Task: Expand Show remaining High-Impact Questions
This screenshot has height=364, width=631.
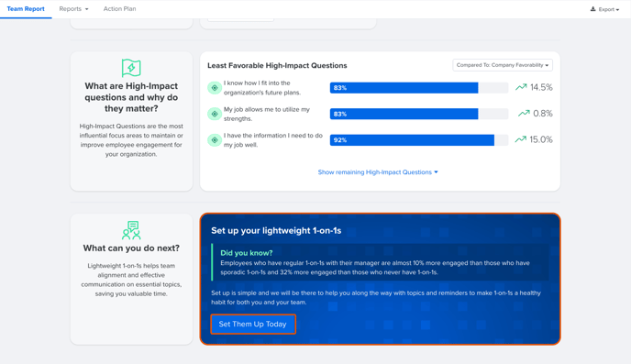Action: pyautogui.click(x=378, y=172)
